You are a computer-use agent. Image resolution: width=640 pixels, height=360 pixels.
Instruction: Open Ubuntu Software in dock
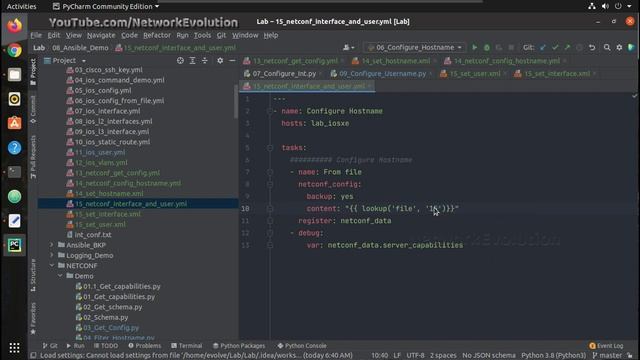pyautogui.click(x=14, y=123)
